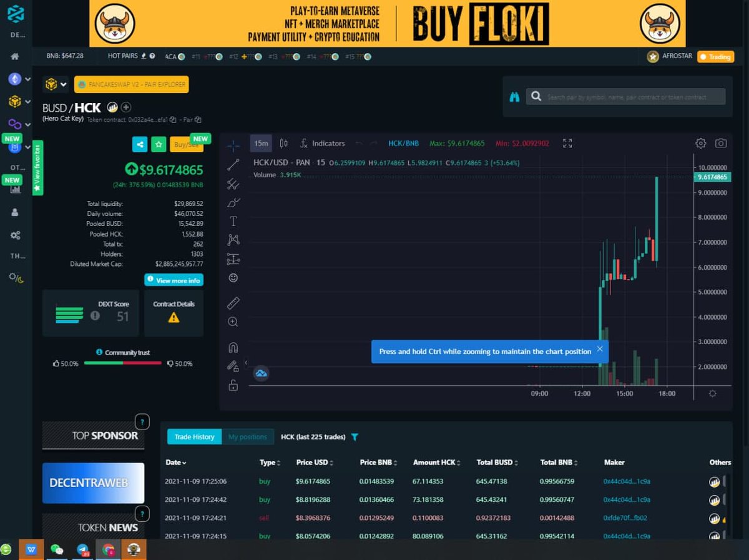Select the Binance chain cube icon in sidebar
The width and height of the screenshot is (749, 560).
coord(14,101)
